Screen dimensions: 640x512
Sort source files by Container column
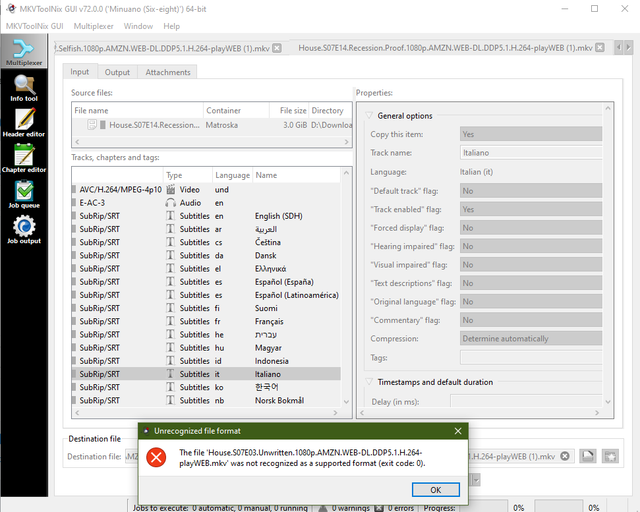pos(236,110)
